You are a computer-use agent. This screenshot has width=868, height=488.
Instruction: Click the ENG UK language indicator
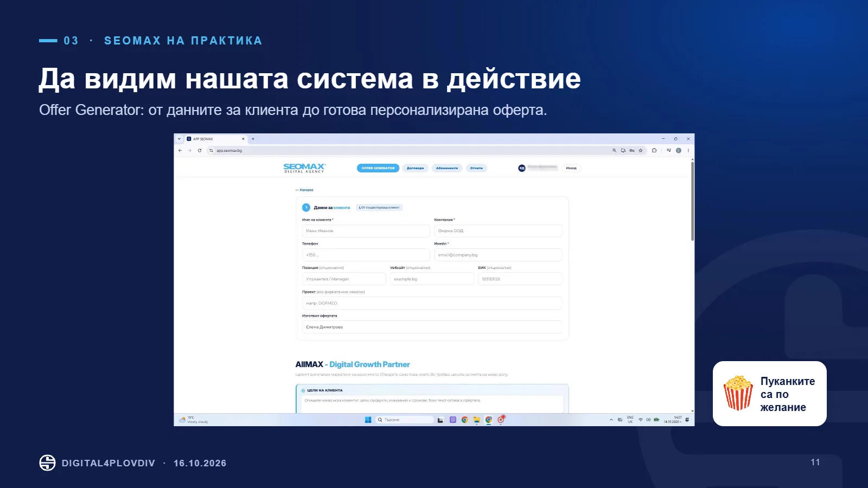pyautogui.click(x=630, y=420)
